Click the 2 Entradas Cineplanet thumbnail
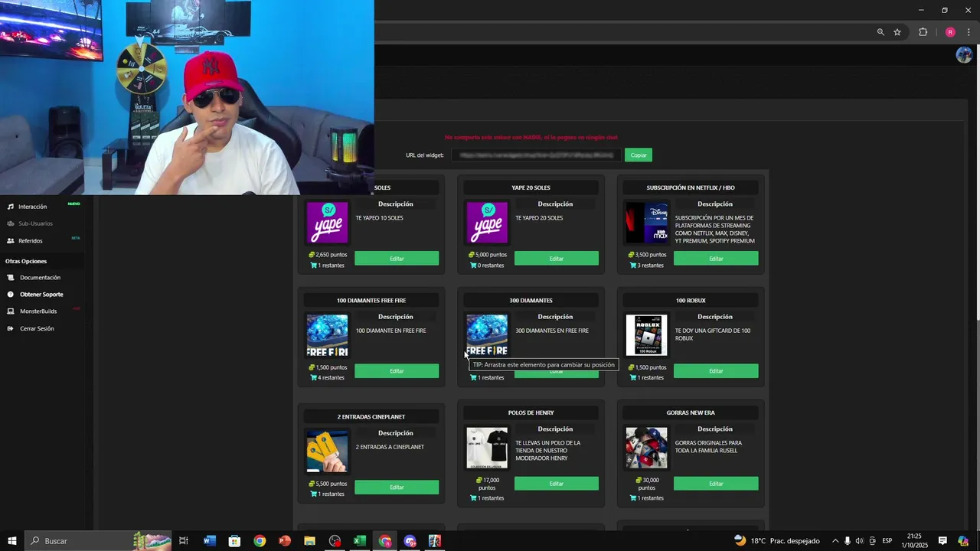 pyautogui.click(x=328, y=452)
